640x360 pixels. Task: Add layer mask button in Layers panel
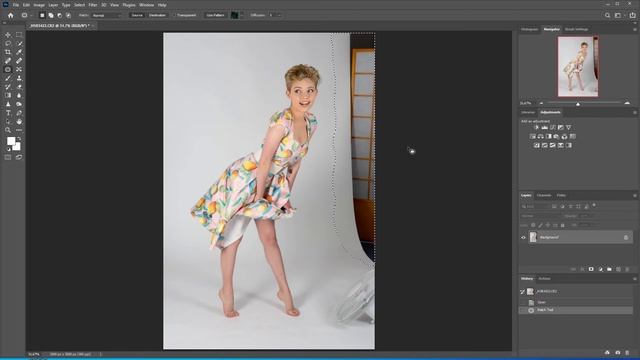coord(591,269)
